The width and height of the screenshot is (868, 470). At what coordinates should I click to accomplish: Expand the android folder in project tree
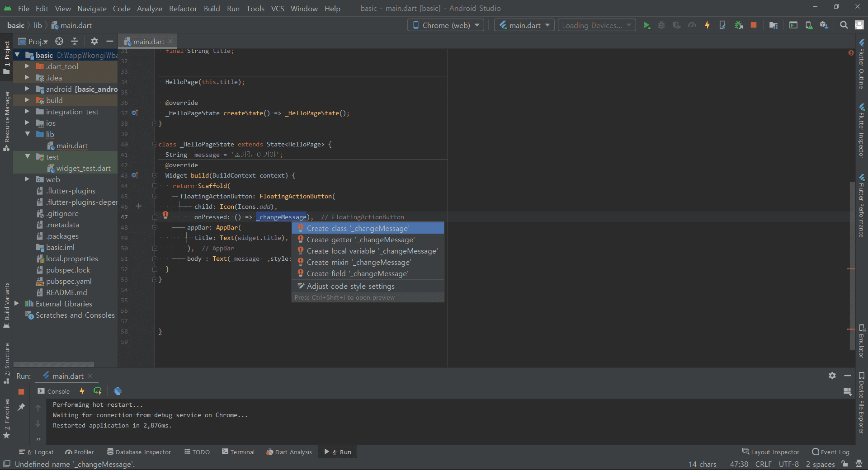(27, 89)
